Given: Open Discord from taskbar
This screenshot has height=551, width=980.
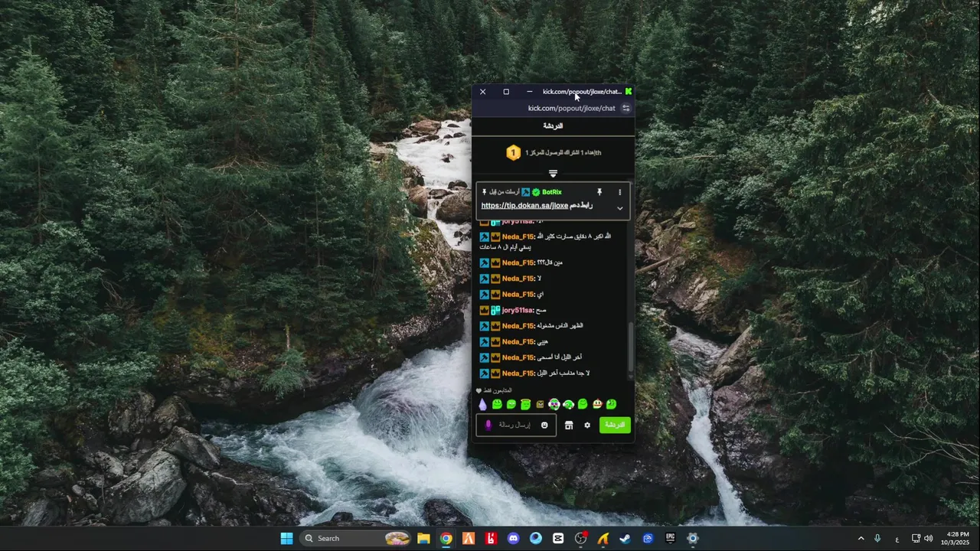Looking at the screenshot, I should (x=513, y=538).
